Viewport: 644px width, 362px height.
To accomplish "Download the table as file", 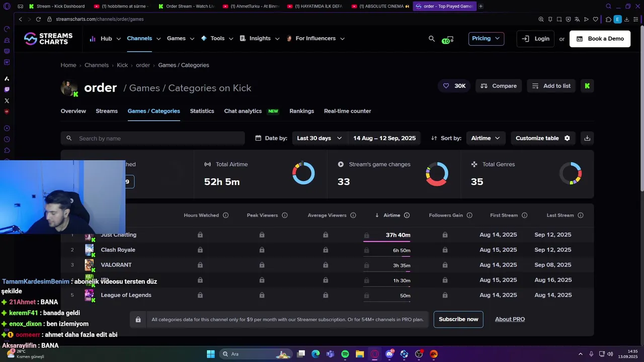I will 587,138.
